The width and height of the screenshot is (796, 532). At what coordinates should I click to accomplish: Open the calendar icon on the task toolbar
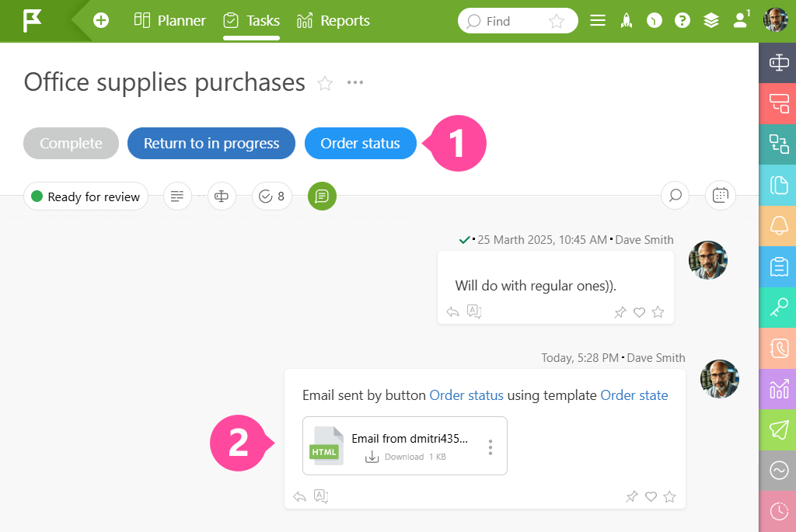click(x=720, y=196)
